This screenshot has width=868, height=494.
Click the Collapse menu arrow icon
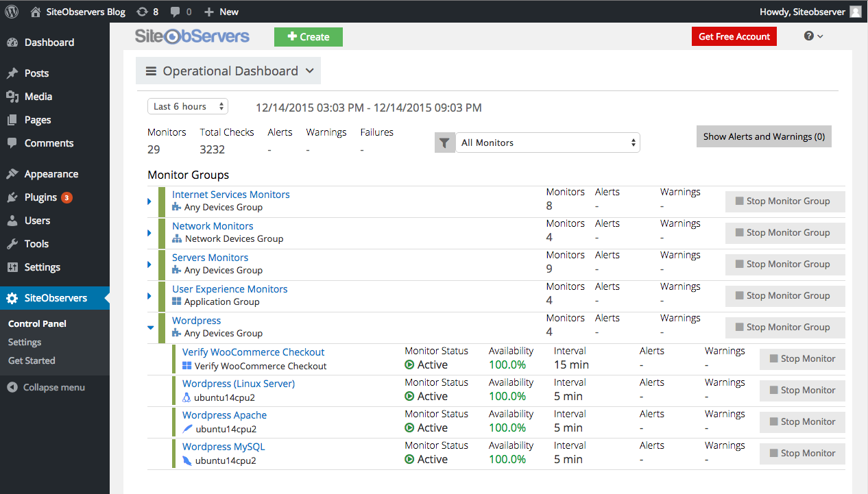[x=12, y=387]
